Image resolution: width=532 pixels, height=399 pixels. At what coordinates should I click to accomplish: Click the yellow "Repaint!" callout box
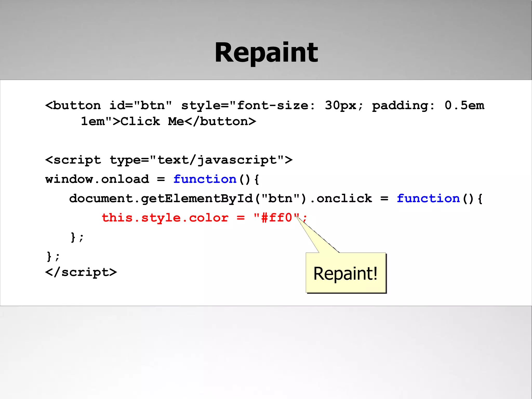(345, 273)
